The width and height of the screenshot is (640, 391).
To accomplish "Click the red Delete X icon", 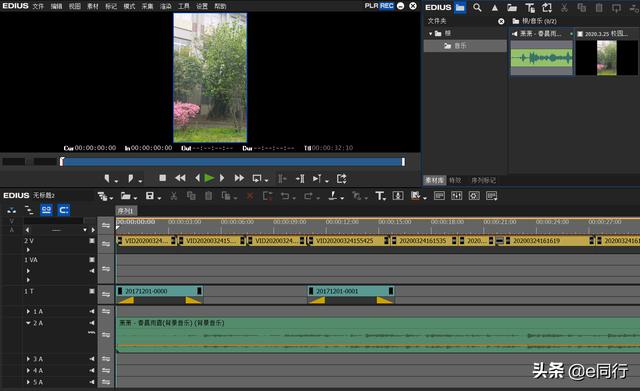I will coord(250,196).
